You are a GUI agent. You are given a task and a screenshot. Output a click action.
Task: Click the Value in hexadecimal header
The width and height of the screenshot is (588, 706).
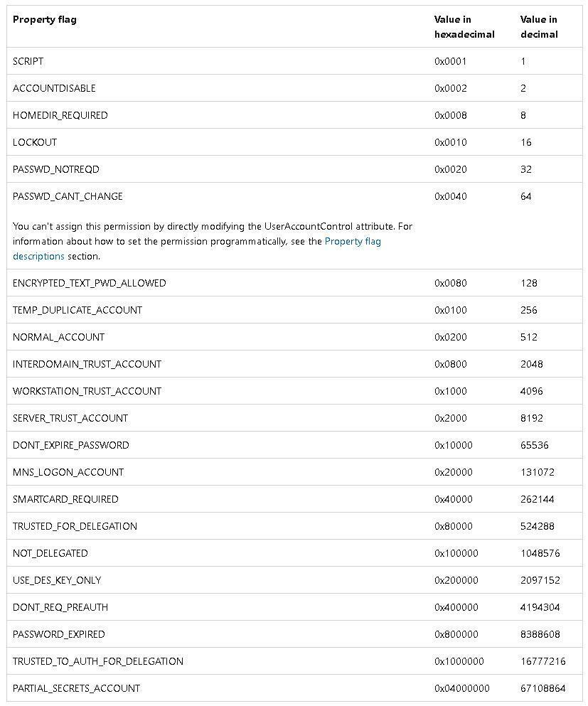click(464, 27)
